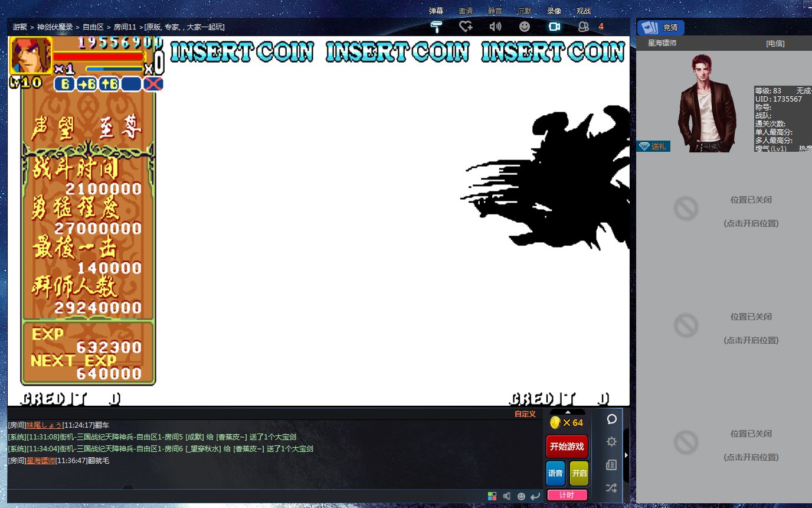Open the chat bubble icon
The image size is (812, 508).
tap(611, 419)
